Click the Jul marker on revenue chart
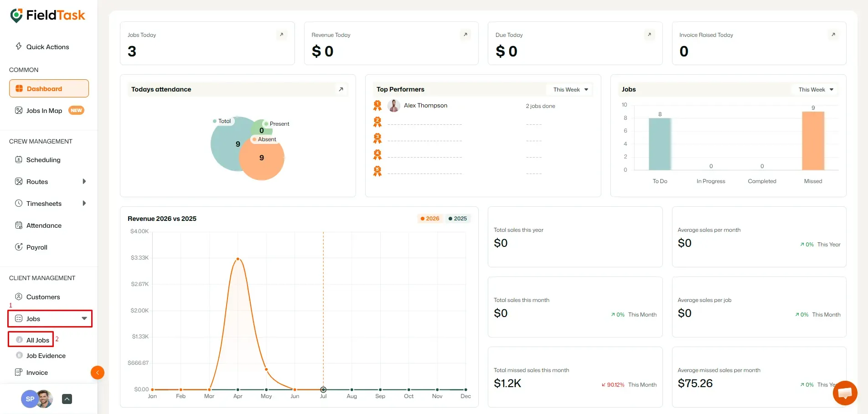 click(x=323, y=389)
